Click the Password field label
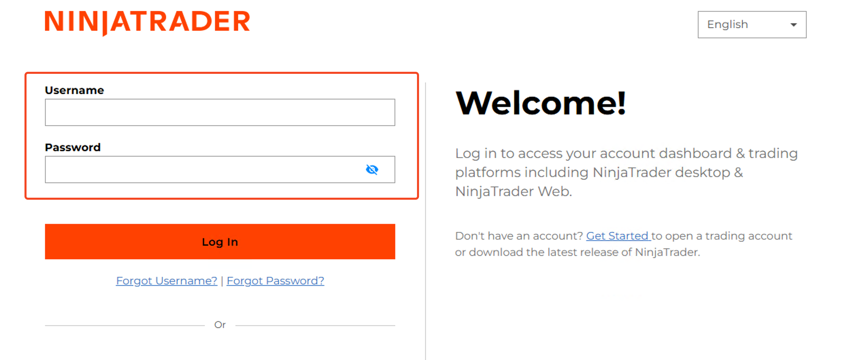The width and height of the screenshot is (868, 360). click(x=72, y=147)
